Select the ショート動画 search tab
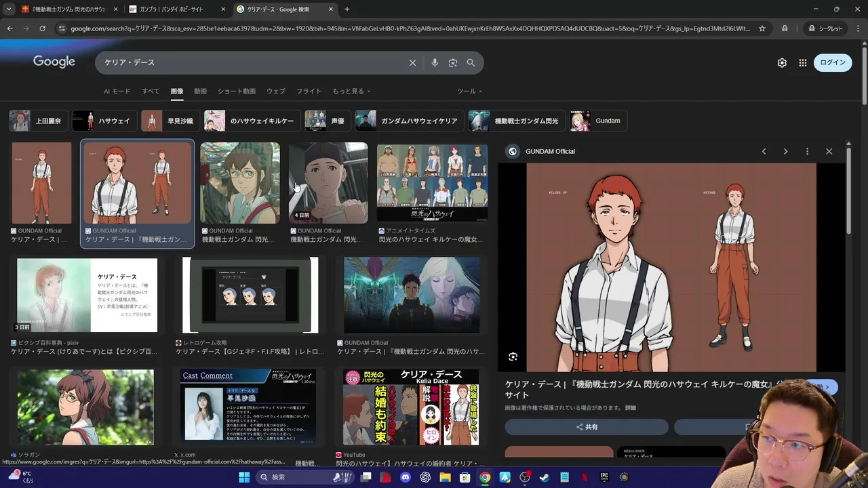Image resolution: width=868 pixels, height=488 pixels. tap(237, 91)
